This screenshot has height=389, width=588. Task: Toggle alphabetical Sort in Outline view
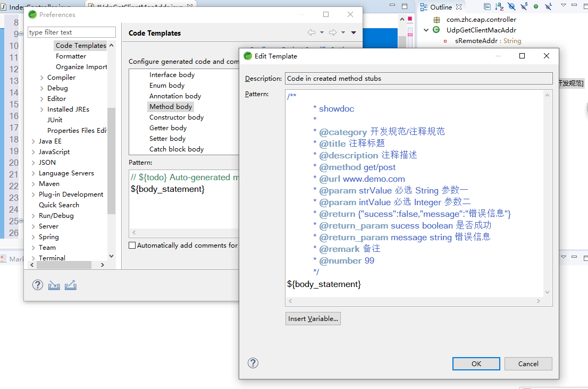(x=499, y=7)
